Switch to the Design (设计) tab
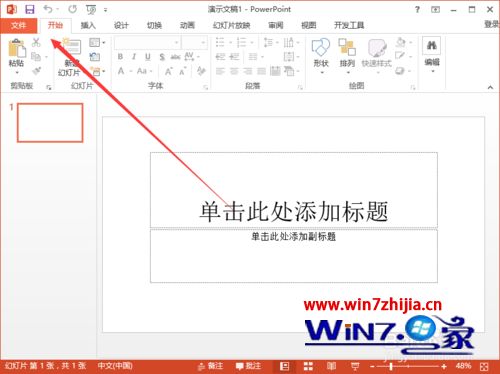 121,25
